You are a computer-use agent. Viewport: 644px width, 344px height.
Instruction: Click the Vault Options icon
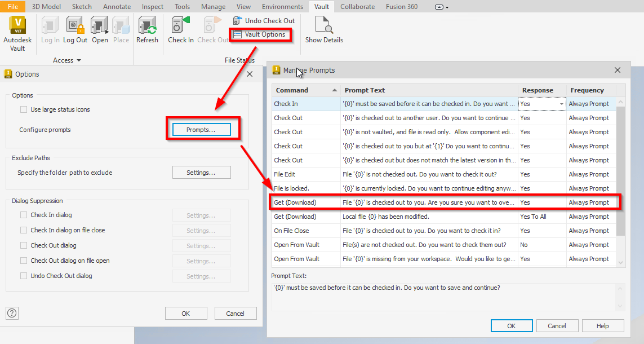click(x=260, y=34)
